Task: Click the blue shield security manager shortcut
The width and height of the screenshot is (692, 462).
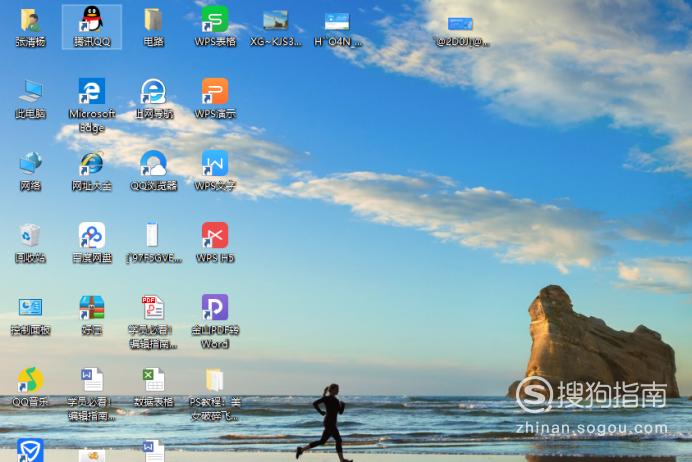Action: point(30,450)
